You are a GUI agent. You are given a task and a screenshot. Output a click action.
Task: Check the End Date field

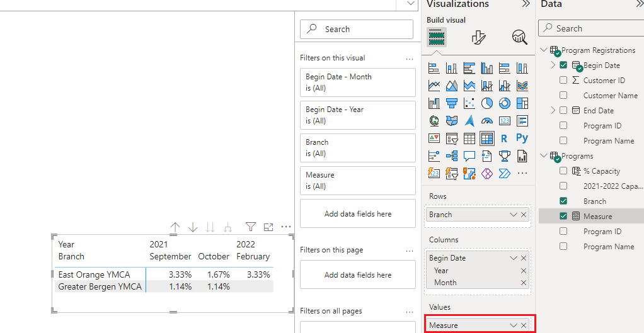pyautogui.click(x=563, y=110)
